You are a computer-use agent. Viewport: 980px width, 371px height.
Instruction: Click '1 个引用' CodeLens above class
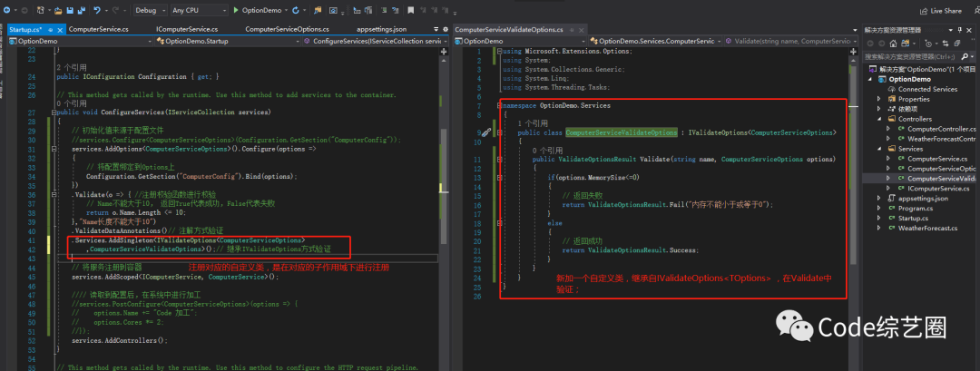(x=534, y=123)
